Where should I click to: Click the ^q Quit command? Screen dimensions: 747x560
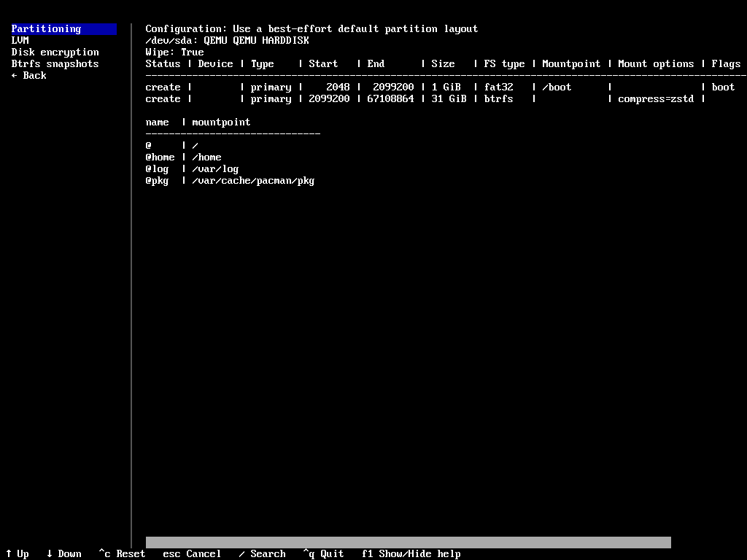point(323,553)
